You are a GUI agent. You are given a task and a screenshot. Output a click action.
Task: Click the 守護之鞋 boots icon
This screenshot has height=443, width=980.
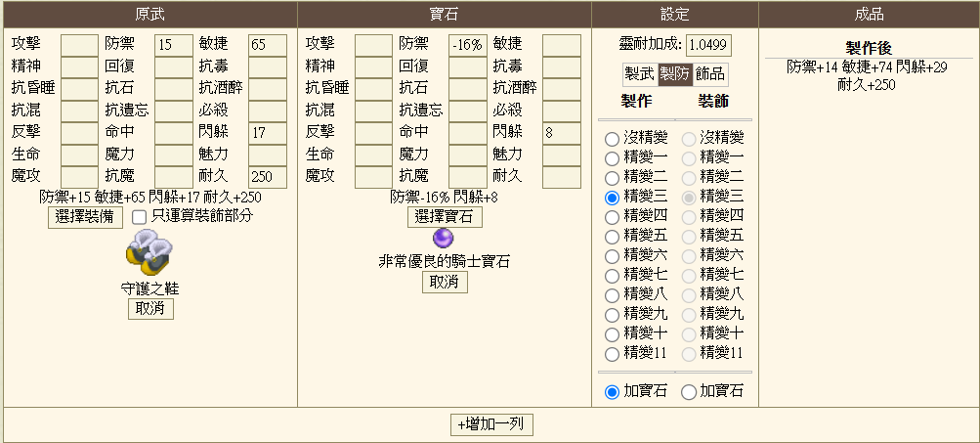150,252
